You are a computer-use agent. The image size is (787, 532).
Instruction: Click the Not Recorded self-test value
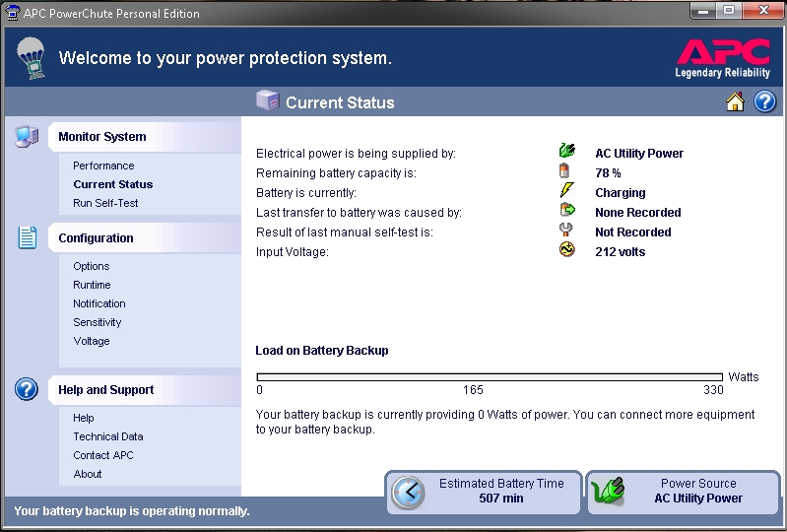633,232
